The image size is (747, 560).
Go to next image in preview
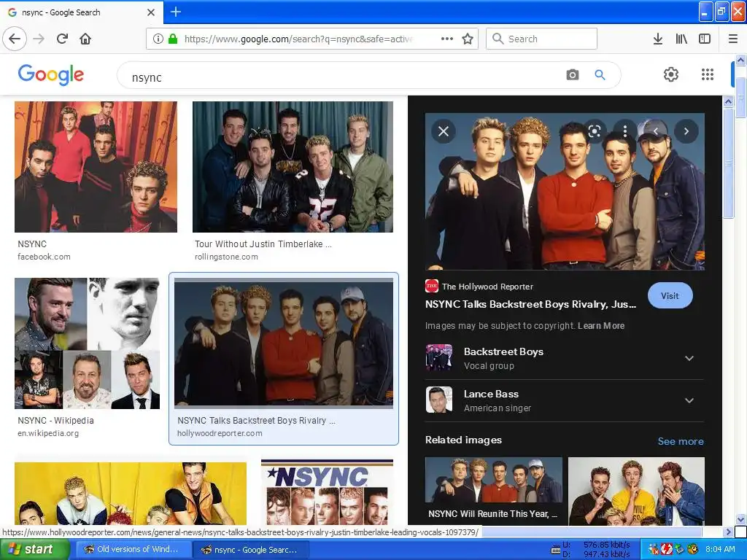[686, 131]
